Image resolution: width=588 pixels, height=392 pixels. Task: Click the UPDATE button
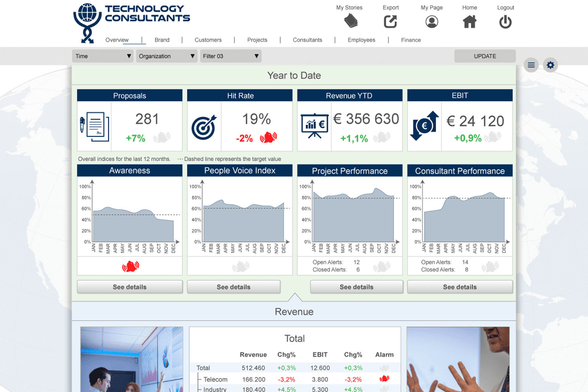coord(485,56)
